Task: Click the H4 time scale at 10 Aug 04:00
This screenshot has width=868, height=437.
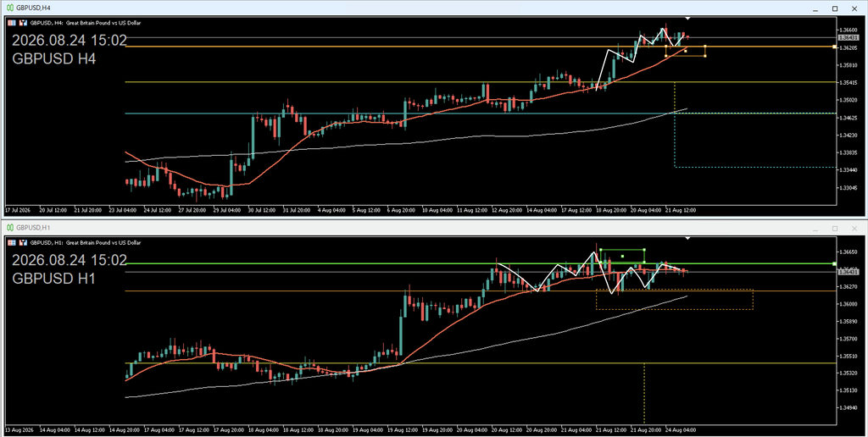Action: point(437,211)
